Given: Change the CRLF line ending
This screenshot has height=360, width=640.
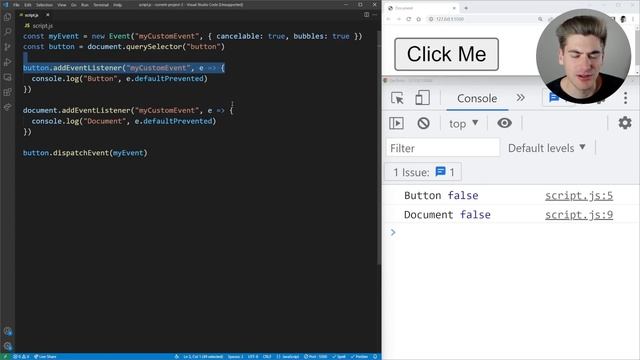Looking at the screenshot, I should click(x=267, y=357).
